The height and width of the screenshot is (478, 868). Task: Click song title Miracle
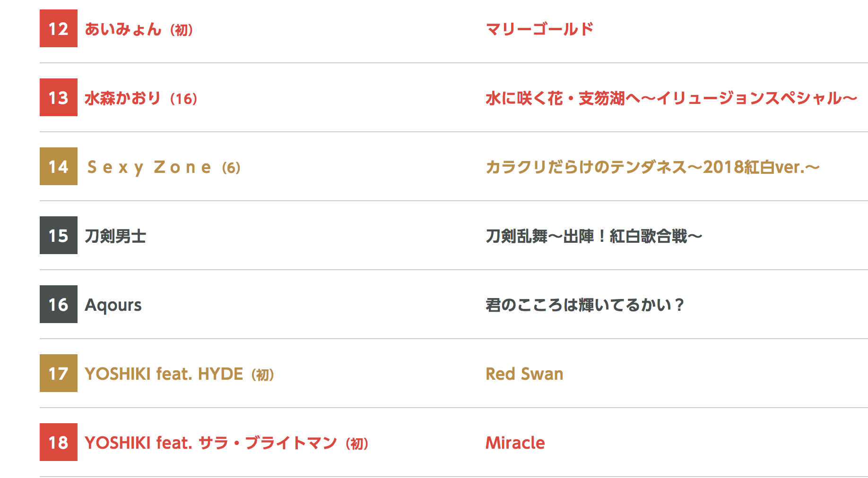coord(515,443)
